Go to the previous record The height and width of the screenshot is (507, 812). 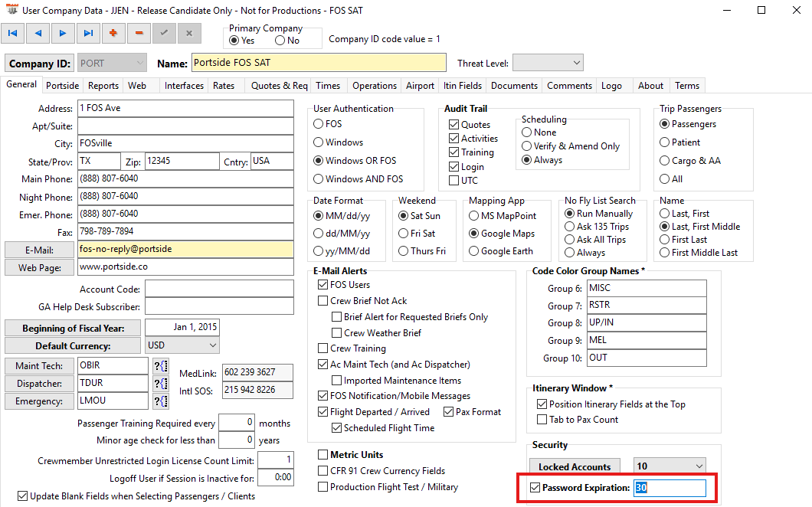[38, 33]
